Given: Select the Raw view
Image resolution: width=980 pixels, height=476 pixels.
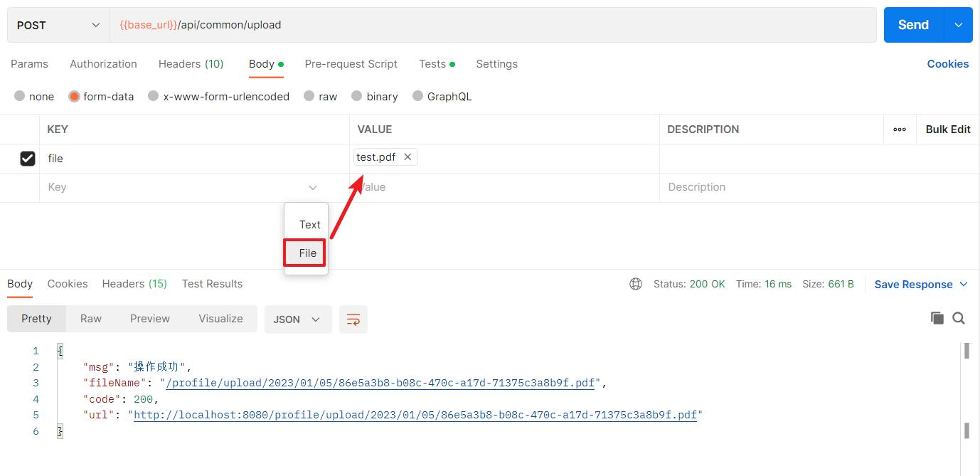Looking at the screenshot, I should pos(91,319).
